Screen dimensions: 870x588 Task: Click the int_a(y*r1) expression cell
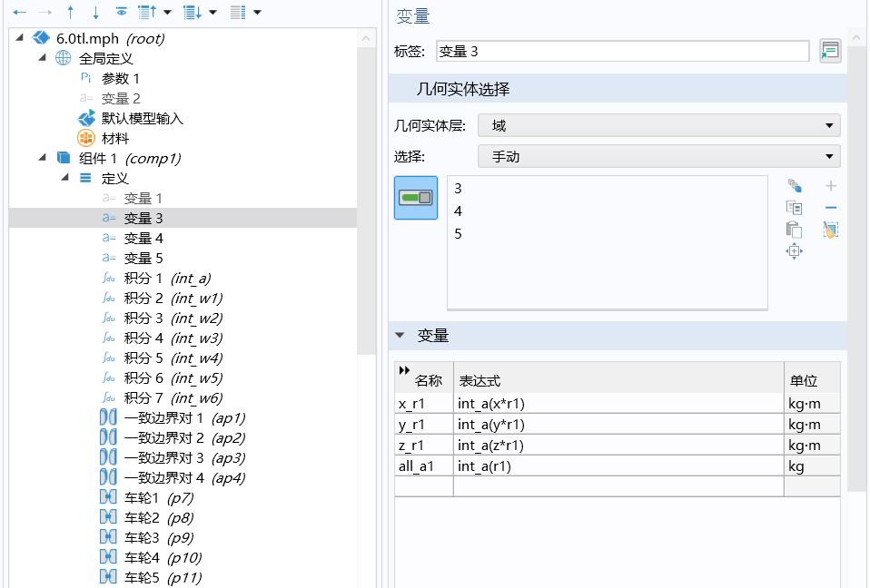[x=618, y=425]
